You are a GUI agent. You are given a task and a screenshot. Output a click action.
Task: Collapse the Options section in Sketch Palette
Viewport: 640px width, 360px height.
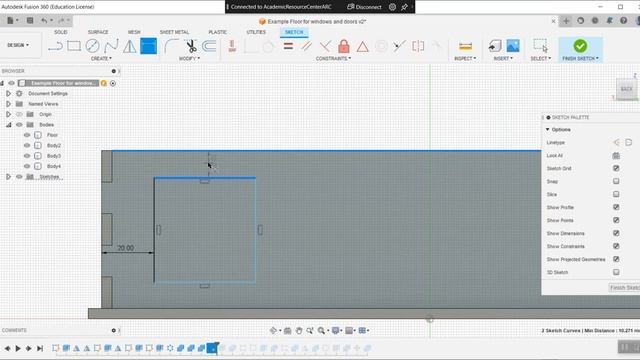[x=548, y=129]
